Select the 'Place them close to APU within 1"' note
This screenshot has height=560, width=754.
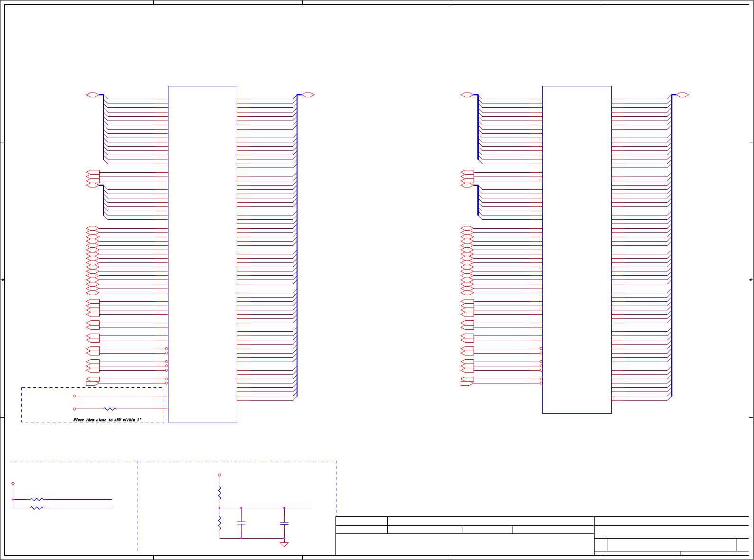click(x=107, y=420)
